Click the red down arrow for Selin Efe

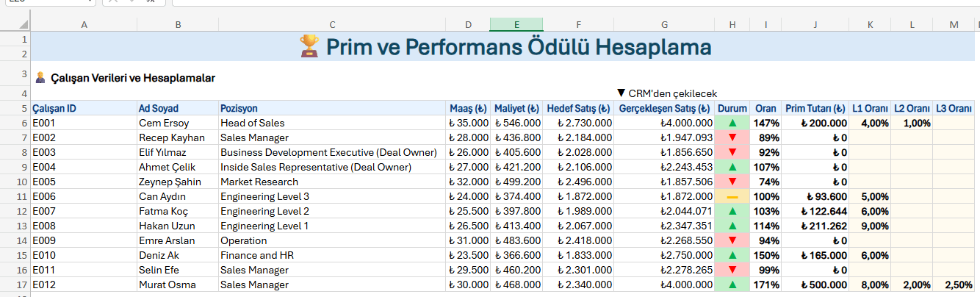(x=732, y=270)
